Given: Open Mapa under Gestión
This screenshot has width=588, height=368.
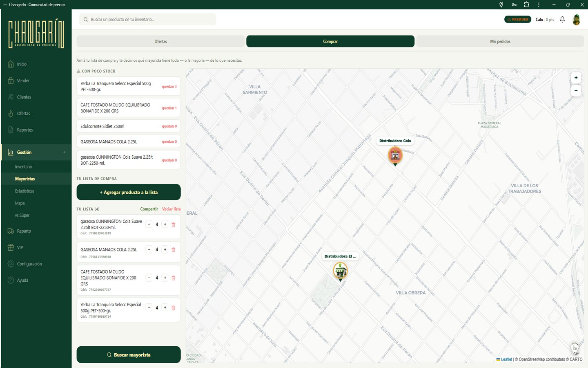Looking at the screenshot, I should 36,203.
